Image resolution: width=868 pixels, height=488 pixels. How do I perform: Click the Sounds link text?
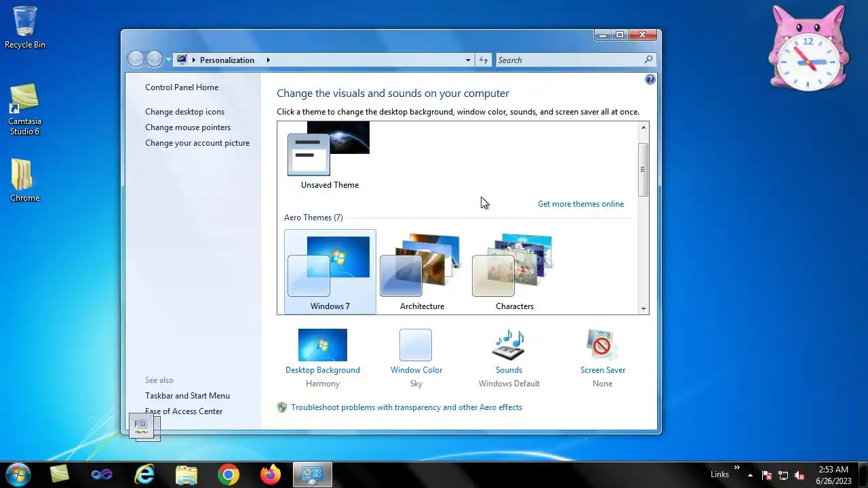(x=509, y=370)
